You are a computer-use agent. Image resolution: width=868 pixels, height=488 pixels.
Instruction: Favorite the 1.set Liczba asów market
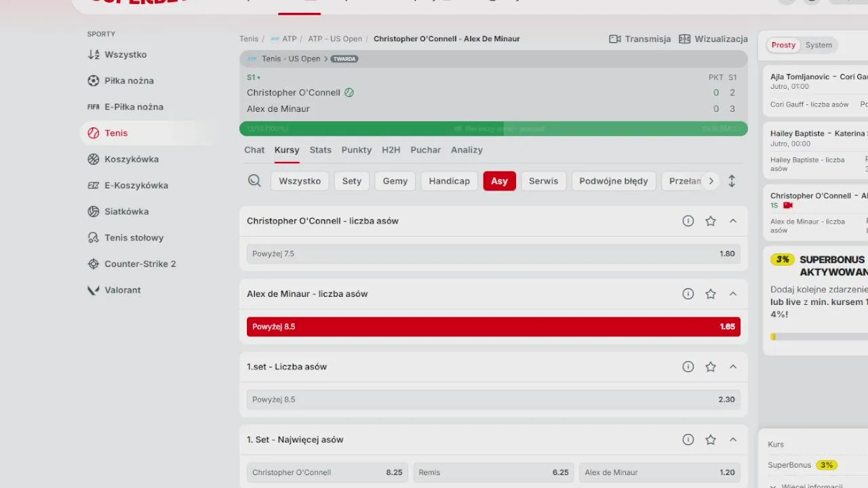[711, 367]
